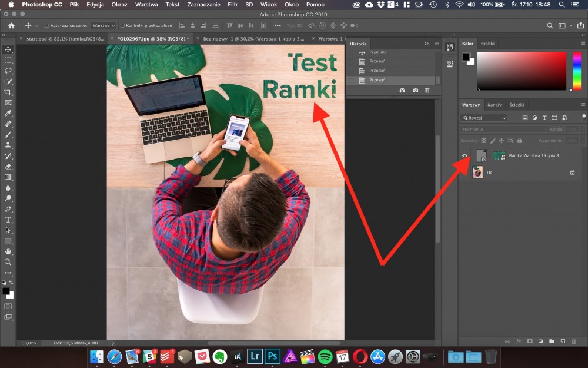
Task: Select the Eraser tool
Action: click(8, 167)
